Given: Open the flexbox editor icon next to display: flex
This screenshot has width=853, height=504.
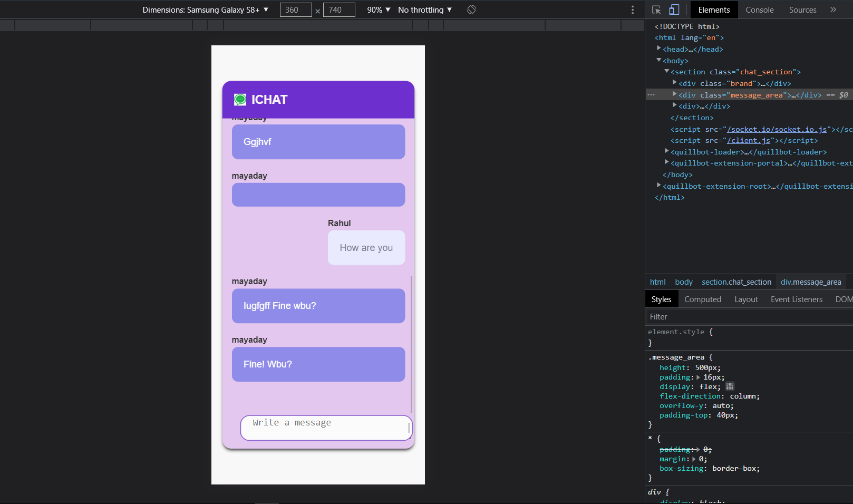Looking at the screenshot, I should coord(730,386).
